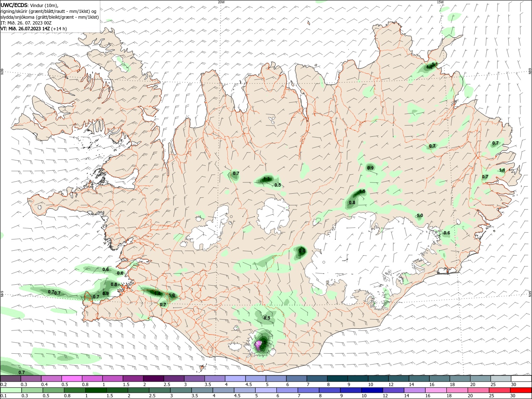Click the '(+14 h)' forecast offset text
The height and width of the screenshot is (399, 532).
pos(59,29)
